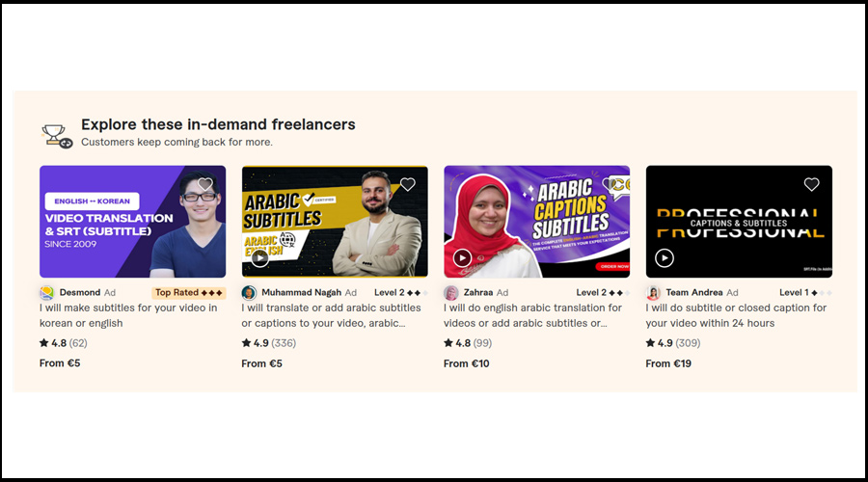Click Muhammad Nagah's profile avatar

click(249, 292)
